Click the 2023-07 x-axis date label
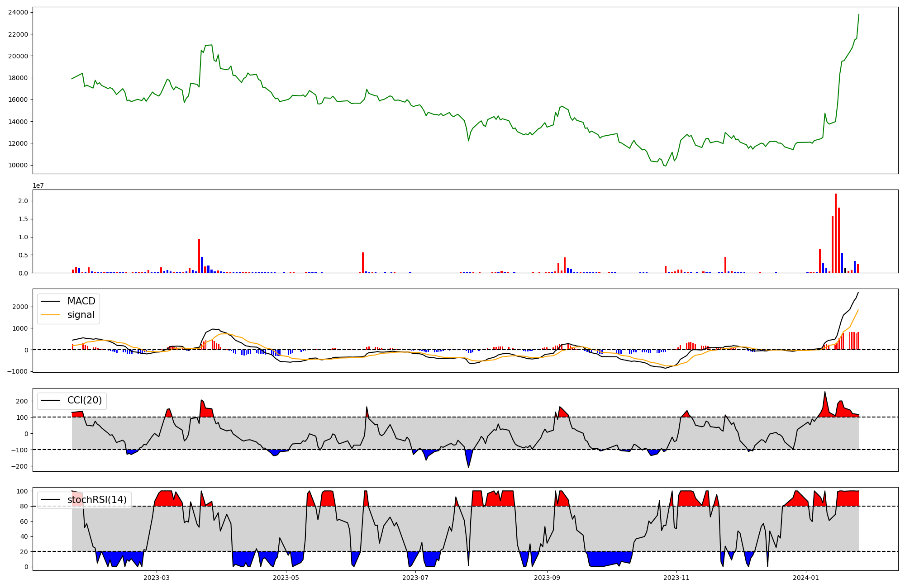Image resolution: width=905 pixels, height=588 pixels. 415,577
